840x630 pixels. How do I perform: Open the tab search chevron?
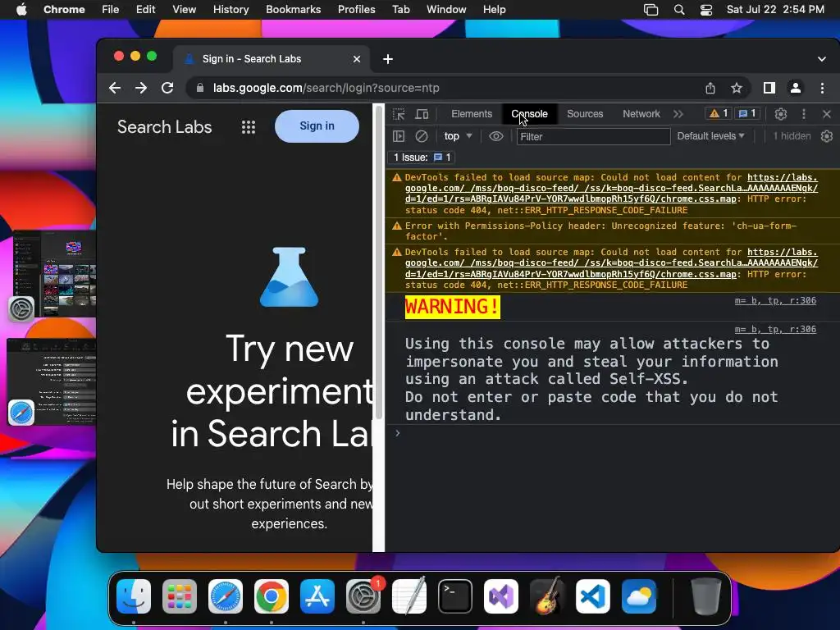822,59
